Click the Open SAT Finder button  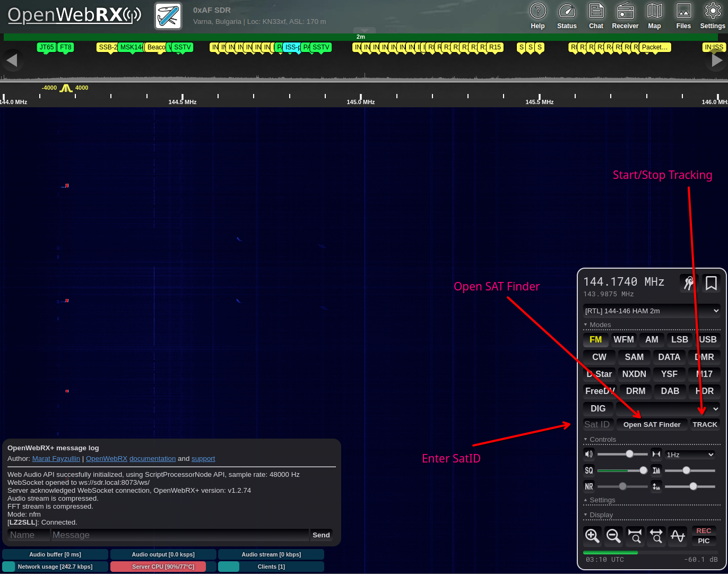[x=652, y=425]
